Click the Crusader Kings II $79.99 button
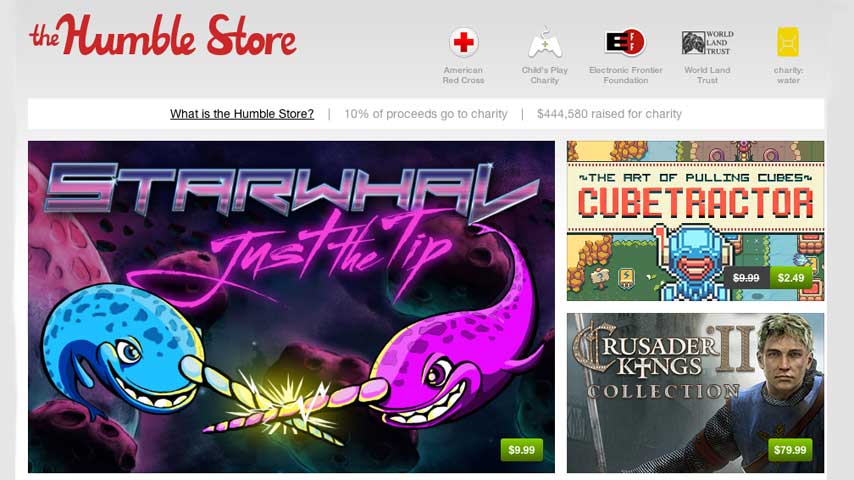 coord(790,450)
